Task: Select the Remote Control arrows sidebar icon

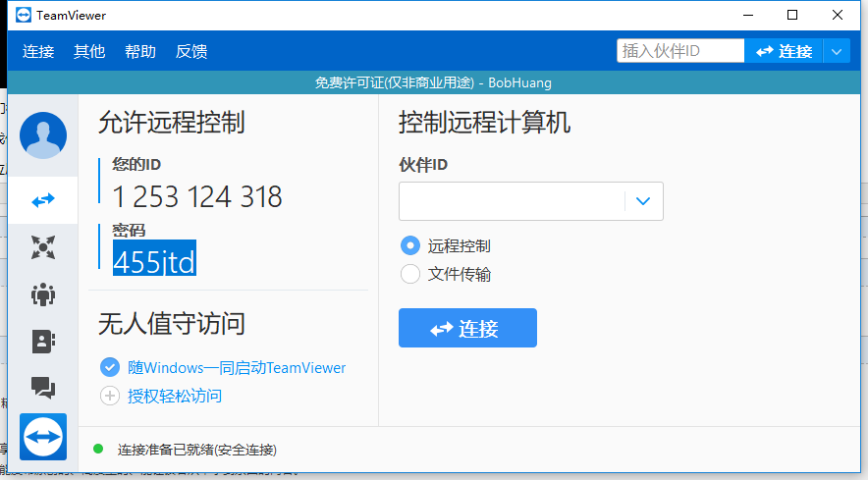Action: (x=43, y=200)
